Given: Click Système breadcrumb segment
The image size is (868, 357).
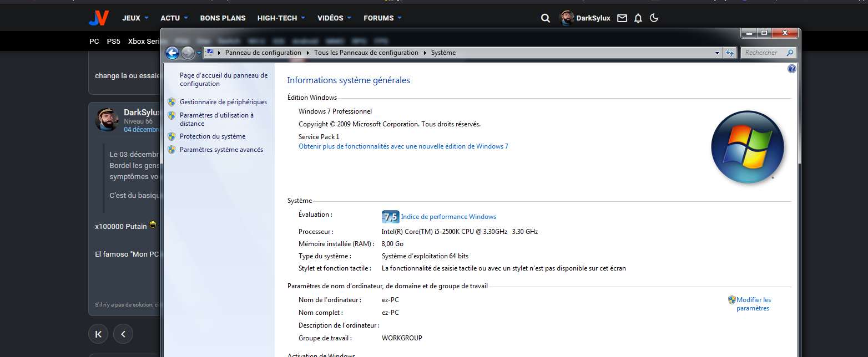Looking at the screenshot, I should (x=443, y=53).
